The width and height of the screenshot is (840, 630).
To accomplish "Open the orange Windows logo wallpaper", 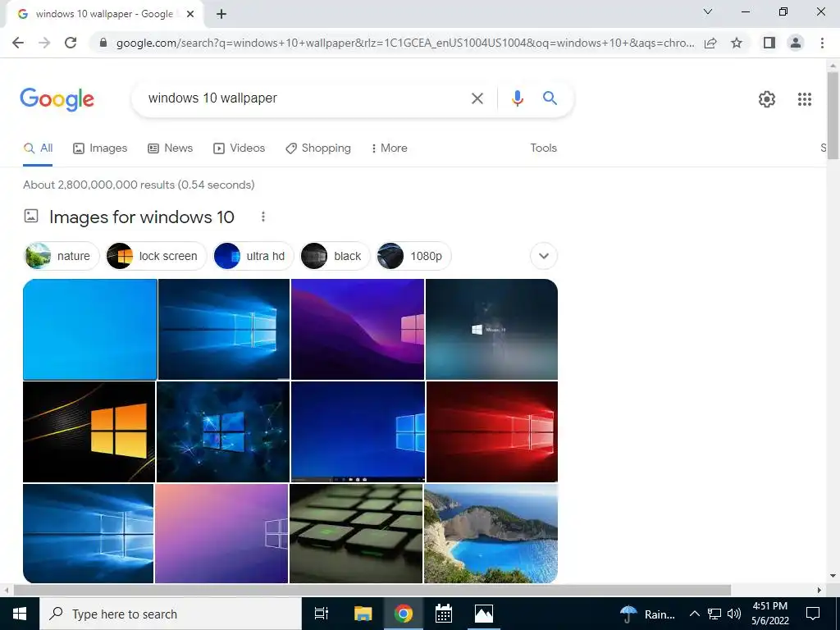I will pos(89,431).
